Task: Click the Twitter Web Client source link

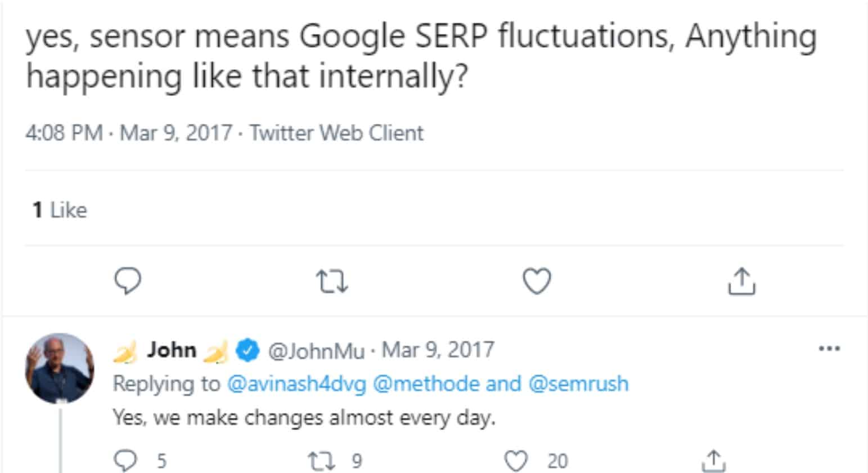Action: pyautogui.click(x=336, y=133)
